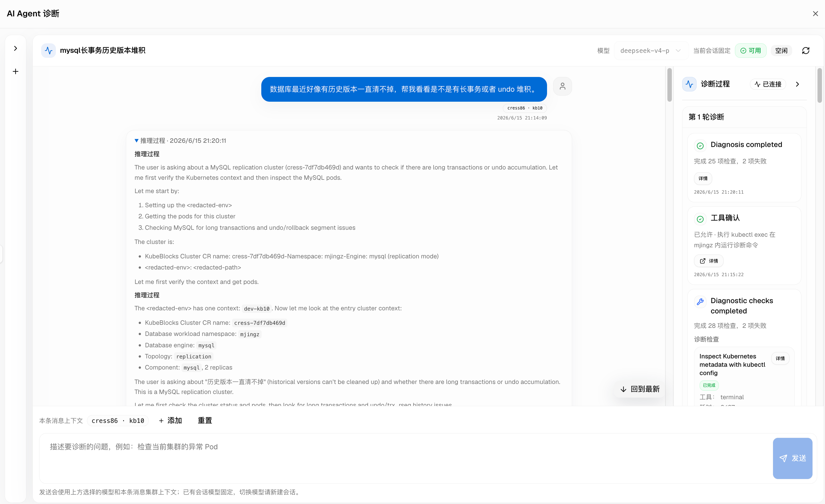Click the cress86 · kb10 tag under the message
Screen dimensions: 825x504
[x=525, y=108]
